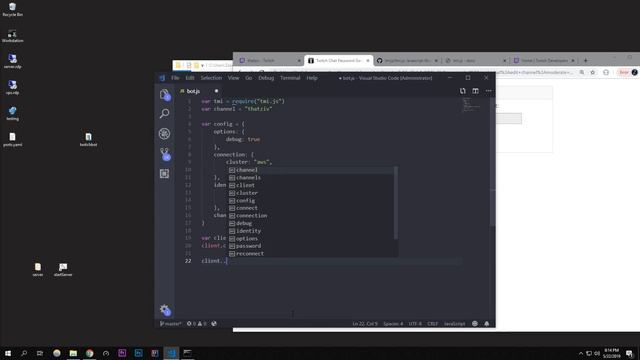Open Debug menu in VS Code
The width and height of the screenshot is (640, 360).
(x=266, y=78)
